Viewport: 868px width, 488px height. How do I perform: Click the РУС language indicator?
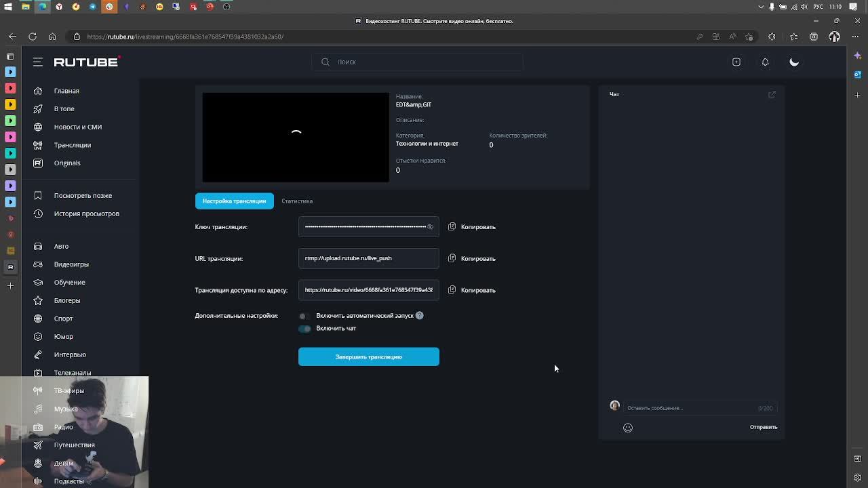click(818, 7)
